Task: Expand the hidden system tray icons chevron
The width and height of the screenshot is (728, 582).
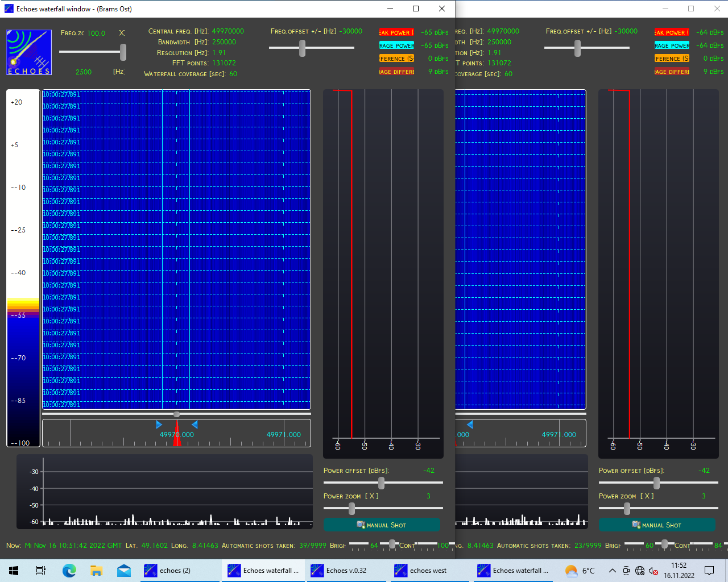Action: 612,571
